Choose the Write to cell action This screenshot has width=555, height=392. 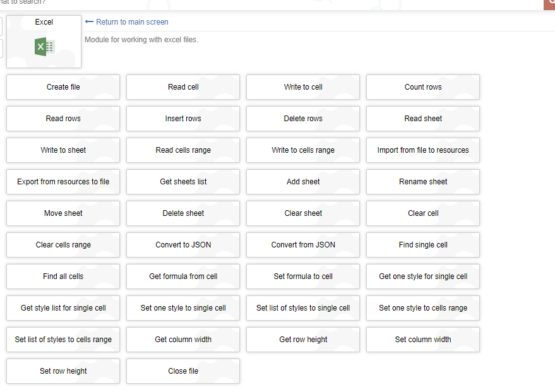[303, 87]
